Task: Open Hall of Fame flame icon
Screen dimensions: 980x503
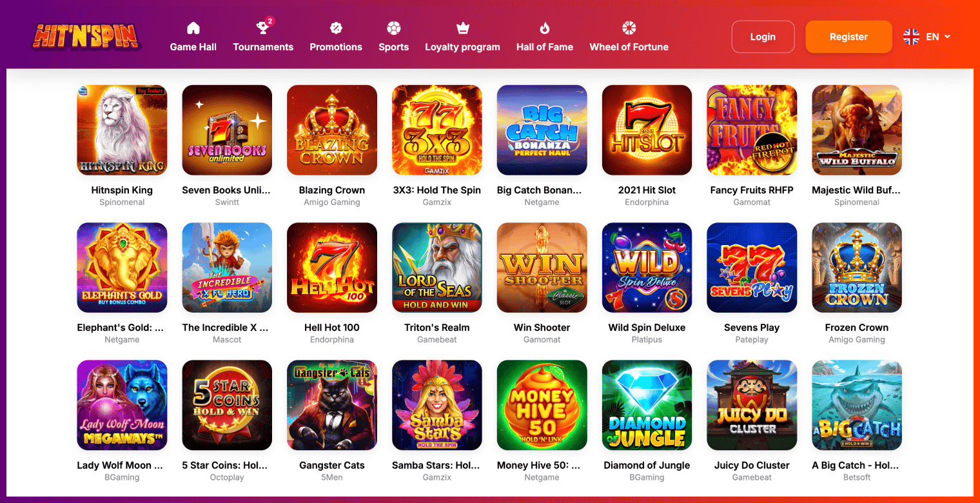Action: point(545,28)
